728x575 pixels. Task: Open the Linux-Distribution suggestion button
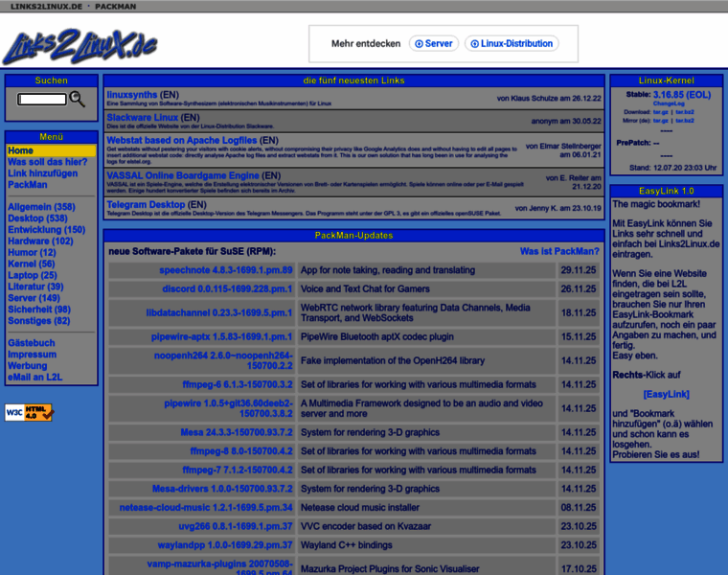pos(512,44)
